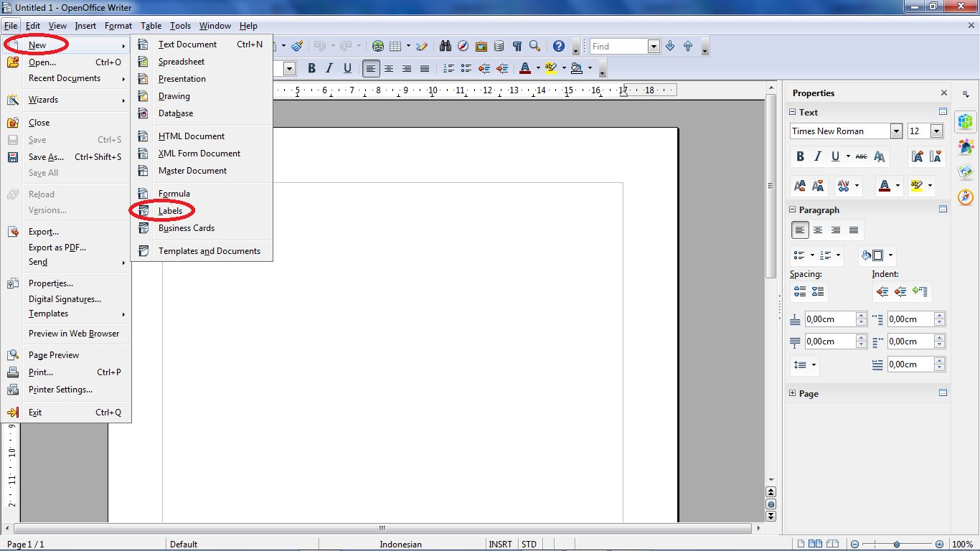Image resolution: width=980 pixels, height=551 pixels.
Task: Click Decrease Indent in the formatting toolbar
Action: pos(484,69)
